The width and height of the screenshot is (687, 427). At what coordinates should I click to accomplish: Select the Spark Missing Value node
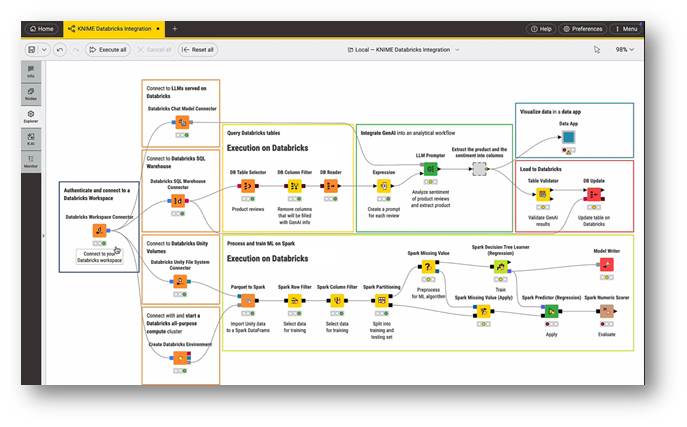[428, 266]
